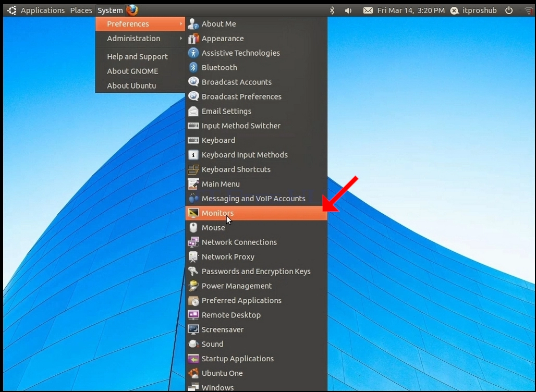Image resolution: width=536 pixels, height=392 pixels.
Task: Select the highlighted Monitors label
Action: point(218,213)
